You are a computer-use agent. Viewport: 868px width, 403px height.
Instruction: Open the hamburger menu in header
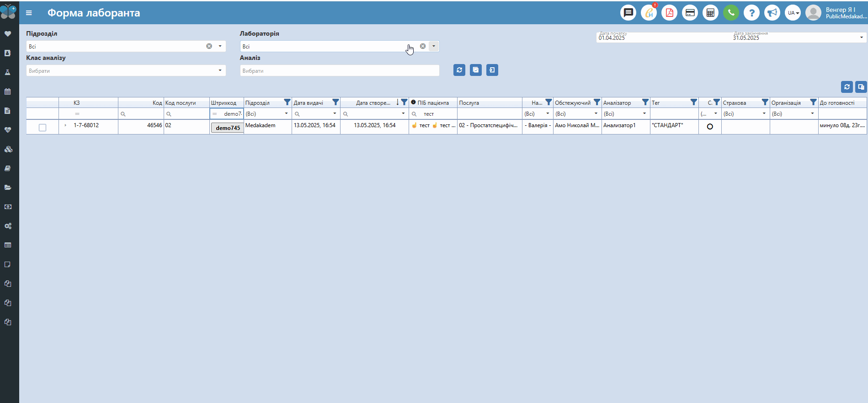pos(29,13)
